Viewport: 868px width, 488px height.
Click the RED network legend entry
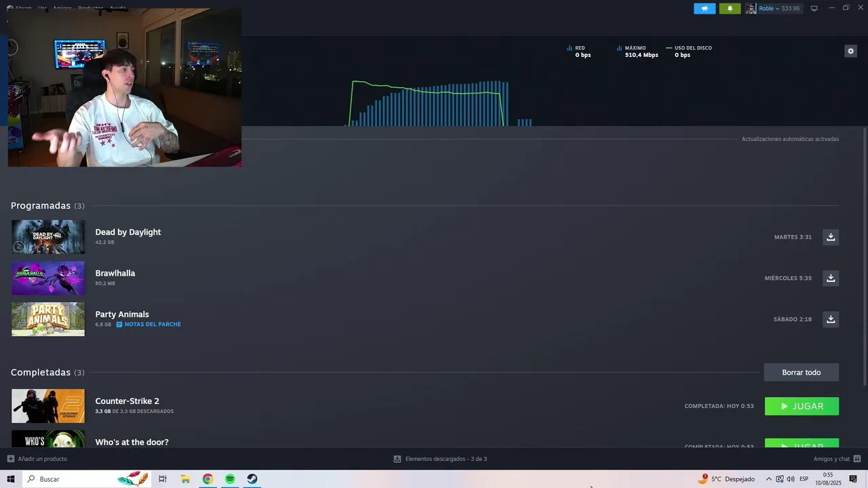579,52
